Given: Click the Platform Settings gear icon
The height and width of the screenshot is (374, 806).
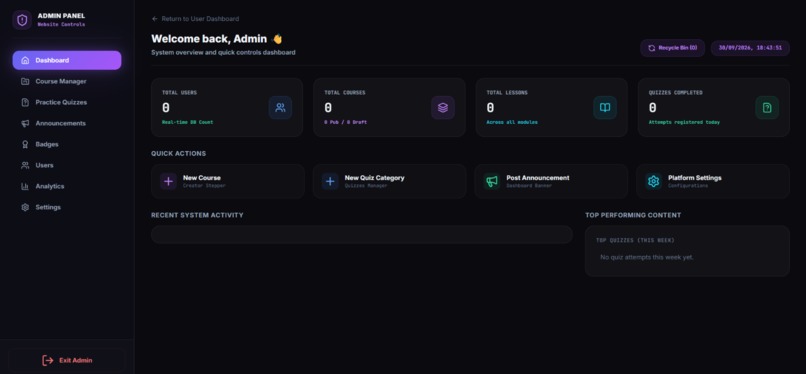Looking at the screenshot, I should pyautogui.click(x=653, y=181).
